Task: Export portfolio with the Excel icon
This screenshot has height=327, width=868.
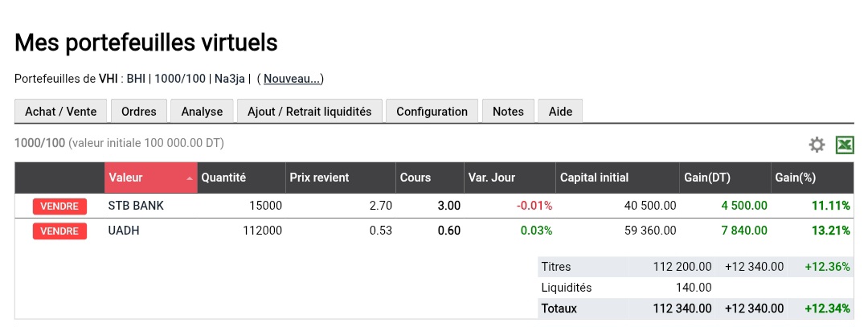Action: pos(845,145)
